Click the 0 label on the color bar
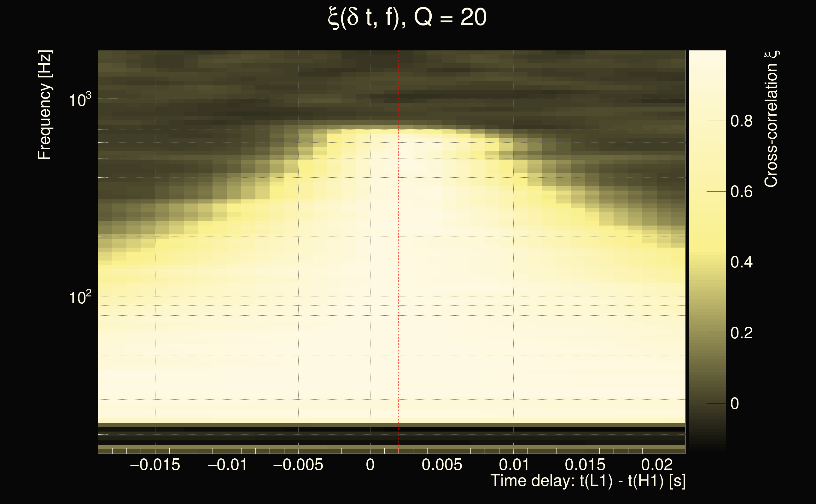 coord(735,404)
